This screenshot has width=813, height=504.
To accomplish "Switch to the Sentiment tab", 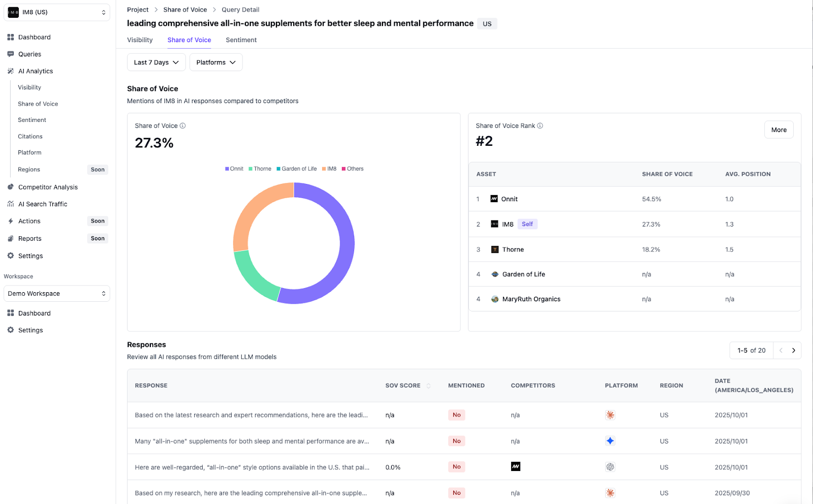I will (241, 40).
